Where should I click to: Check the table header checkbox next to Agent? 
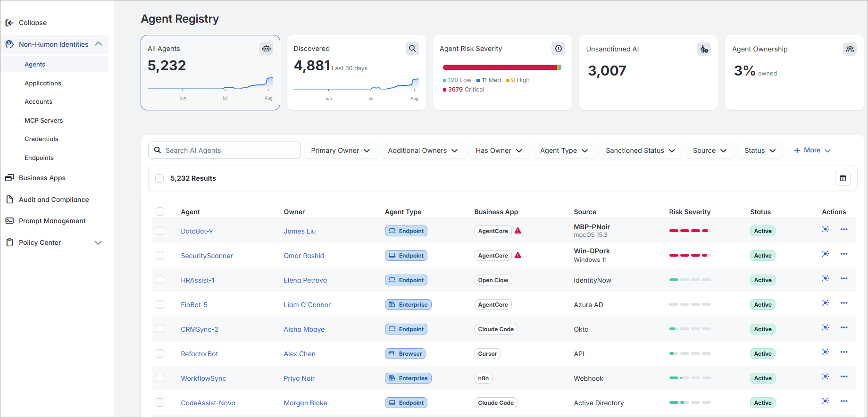[x=160, y=211]
